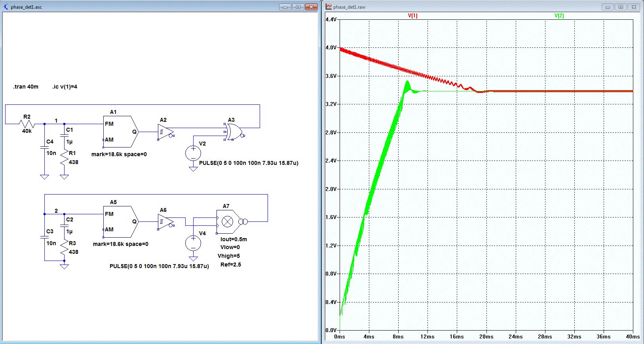Select the V4 voltage source symbol

click(x=193, y=243)
